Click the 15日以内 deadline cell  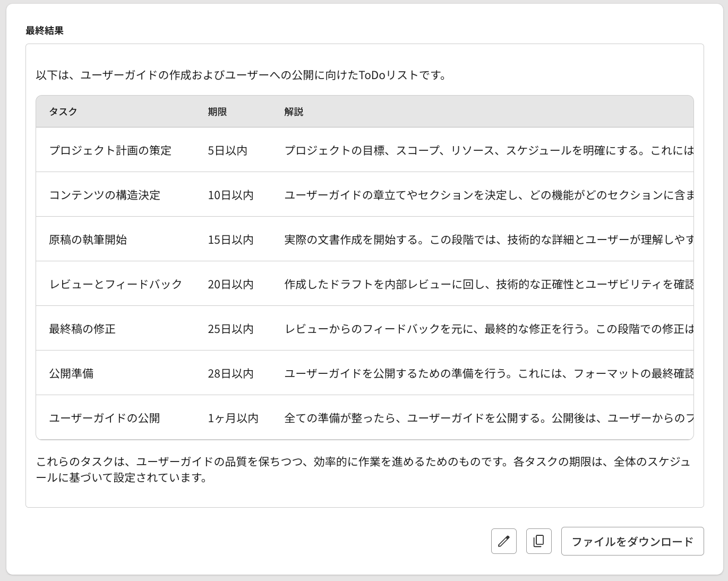click(230, 240)
